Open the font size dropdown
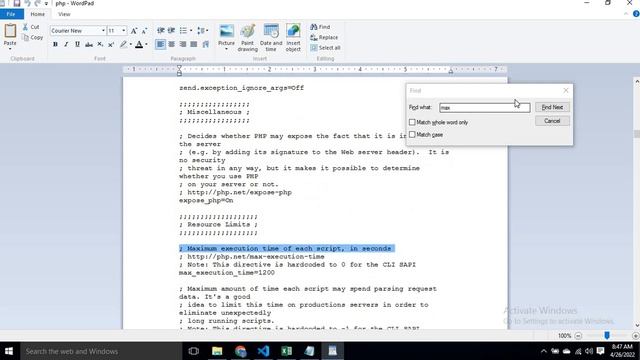The width and height of the screenshot is (640, 360). tap(123, 31)
